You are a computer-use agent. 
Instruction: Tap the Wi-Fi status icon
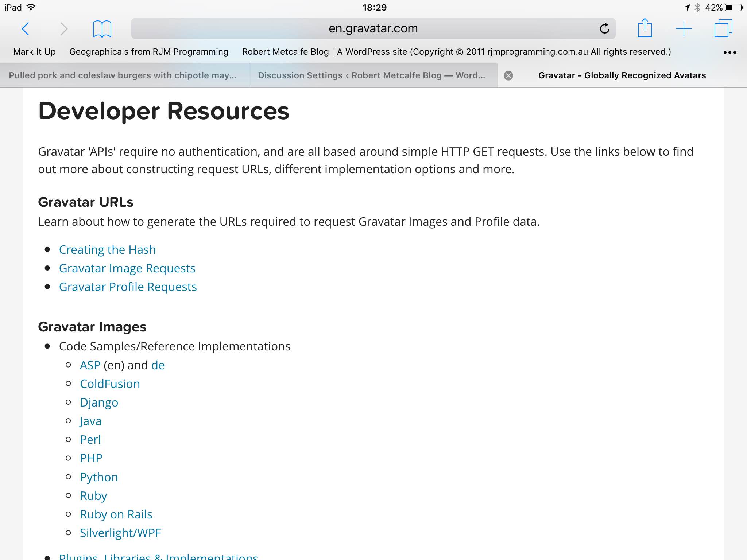[31, 7]
